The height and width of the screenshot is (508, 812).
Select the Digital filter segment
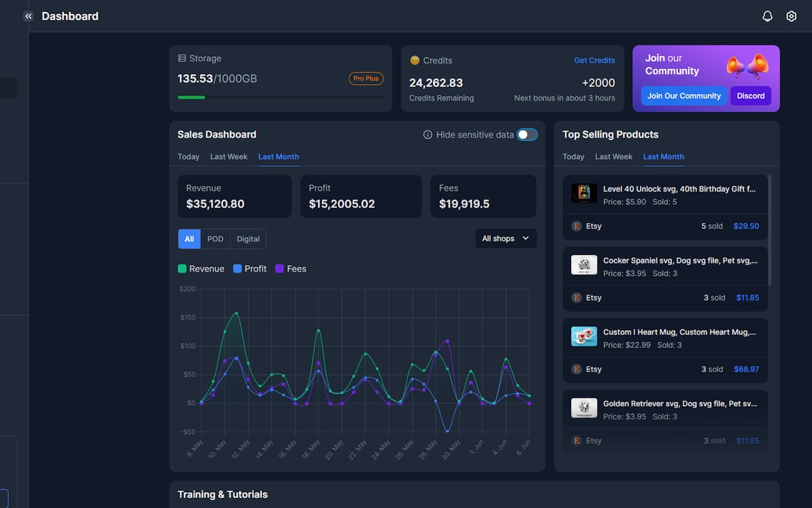248,239
